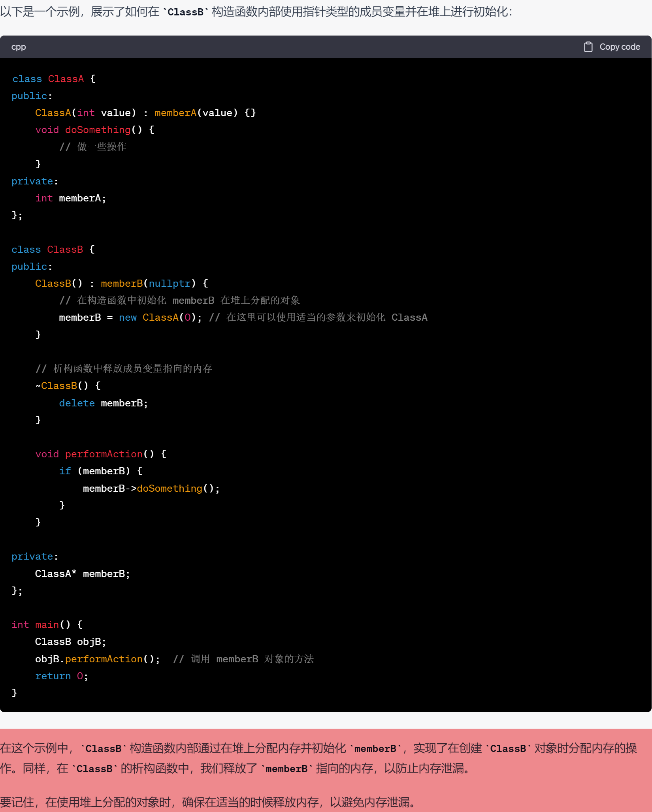Click the '~ClassB() {' destructor line

68,386
